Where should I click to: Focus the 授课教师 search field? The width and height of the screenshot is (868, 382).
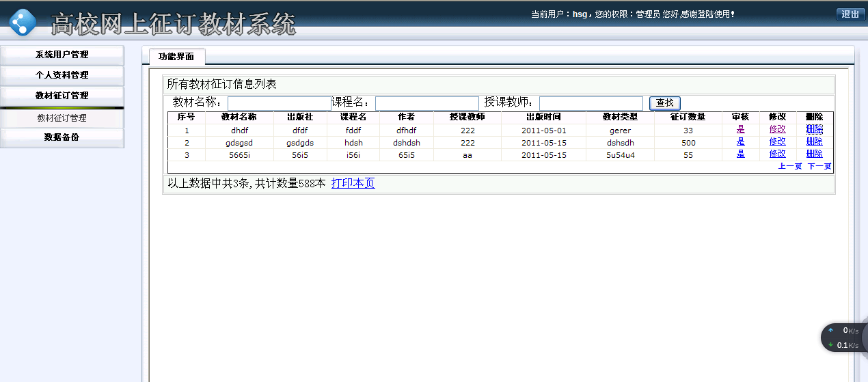[591, 103]
